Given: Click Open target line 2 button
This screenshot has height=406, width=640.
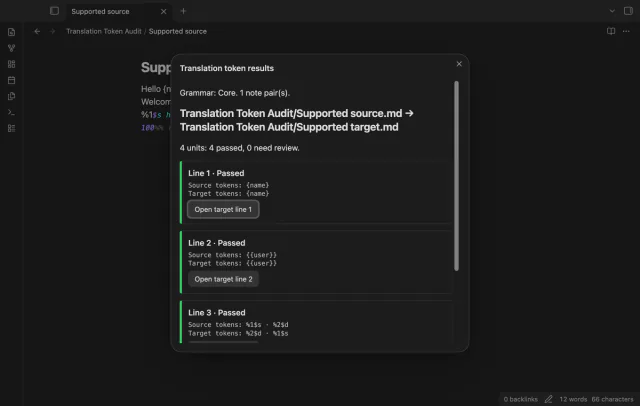Looking at the screenshot, I should click(x=223, y=279).
